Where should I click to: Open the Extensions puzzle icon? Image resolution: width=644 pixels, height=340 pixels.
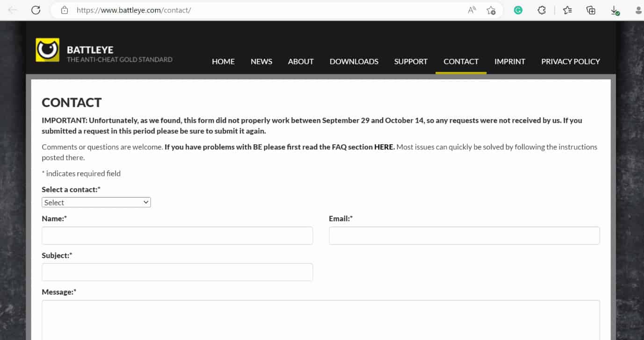click(542, 10)
